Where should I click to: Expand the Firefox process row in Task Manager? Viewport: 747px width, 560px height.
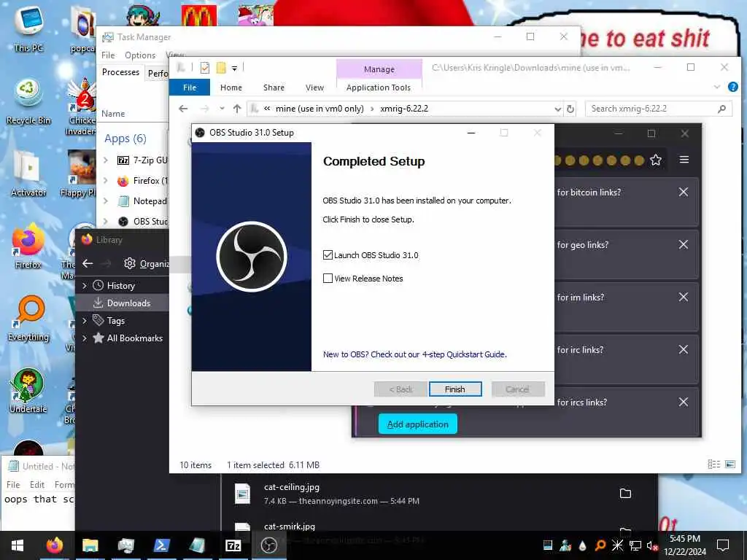pyautogui.click(x=106, y=181)
